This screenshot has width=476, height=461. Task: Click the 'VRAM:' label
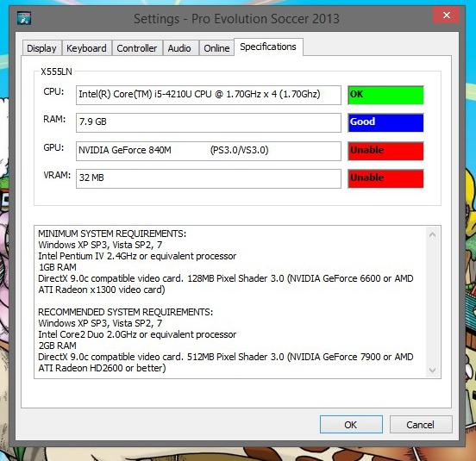point(57,175)
